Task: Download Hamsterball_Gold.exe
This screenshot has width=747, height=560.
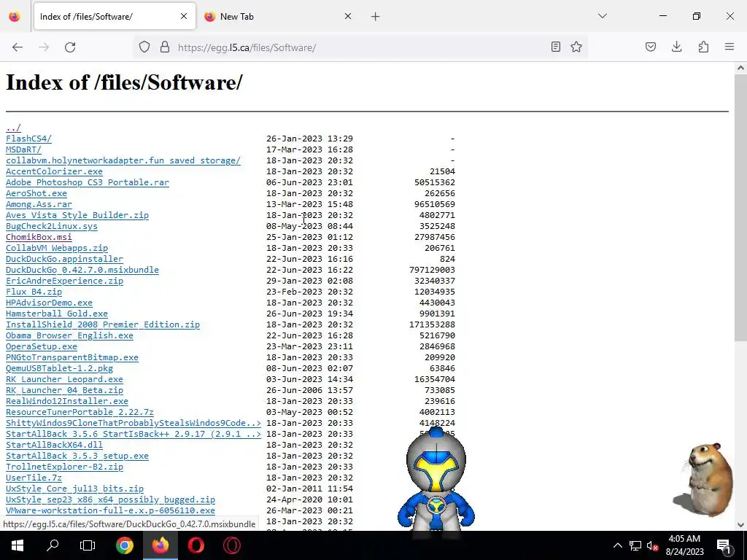Action: (x=57, y=314)
